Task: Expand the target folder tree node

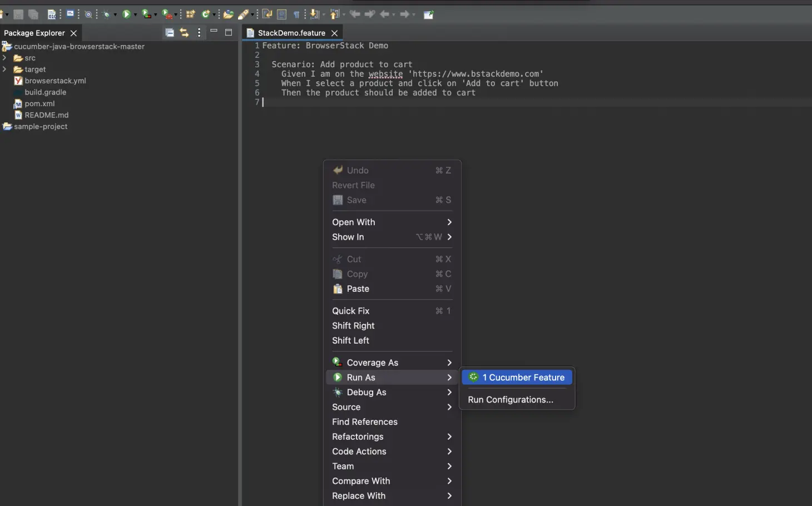Action: [x=4, y=70]
